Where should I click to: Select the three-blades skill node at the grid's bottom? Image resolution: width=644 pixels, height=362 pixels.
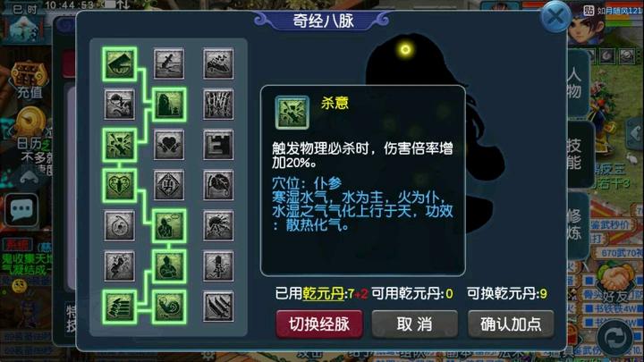pyautogui.click(x=218, y=307)
